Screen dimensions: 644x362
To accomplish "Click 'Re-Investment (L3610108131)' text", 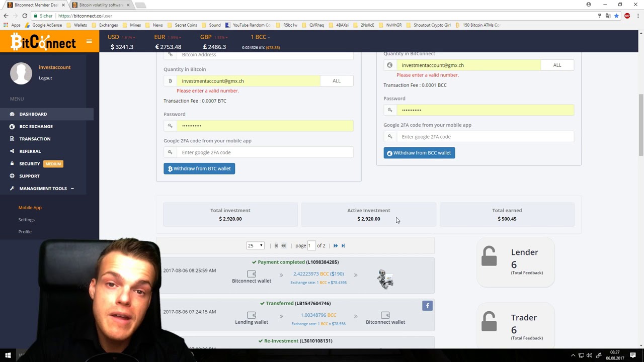I will click(x=298, y=341).
